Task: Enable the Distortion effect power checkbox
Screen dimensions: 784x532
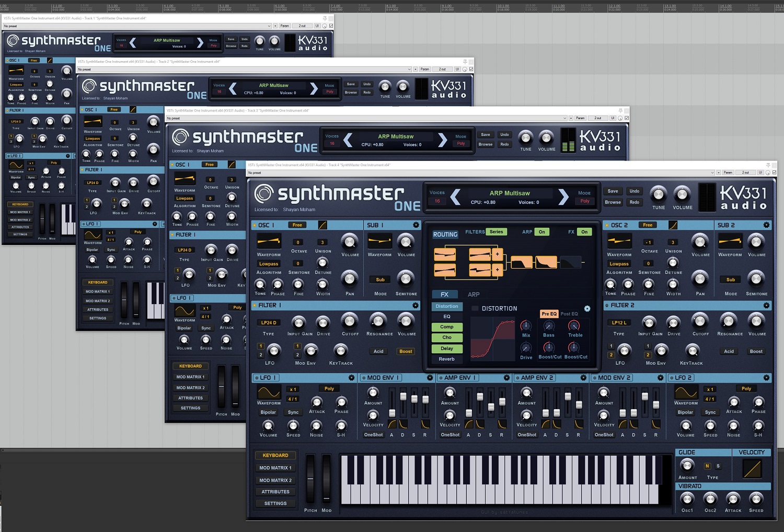Action: pyautogui.click(x=475, y=309)
